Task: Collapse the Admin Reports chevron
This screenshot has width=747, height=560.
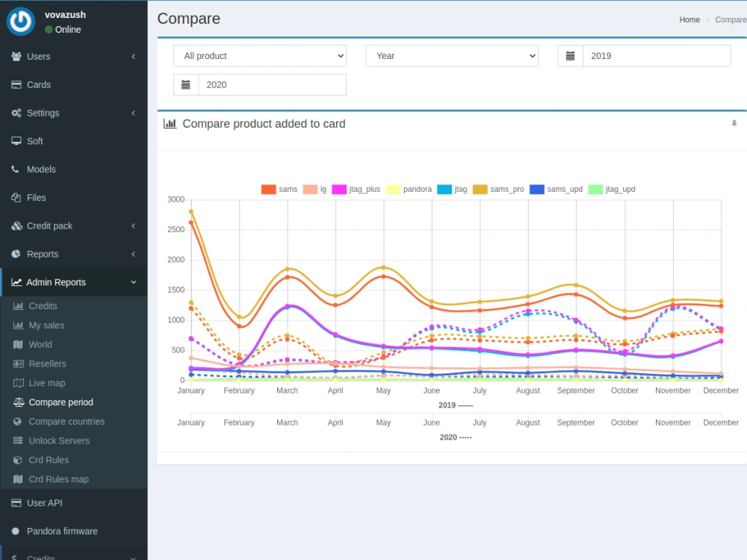Action: point(134,282)
